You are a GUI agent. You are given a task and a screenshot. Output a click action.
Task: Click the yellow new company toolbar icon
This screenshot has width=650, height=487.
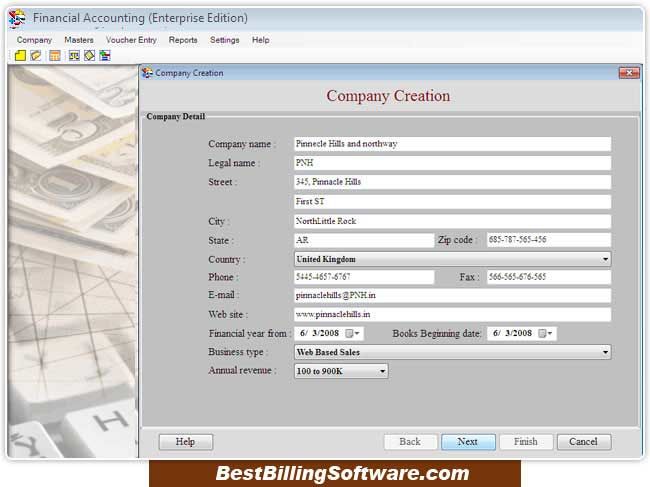point(20,55)
